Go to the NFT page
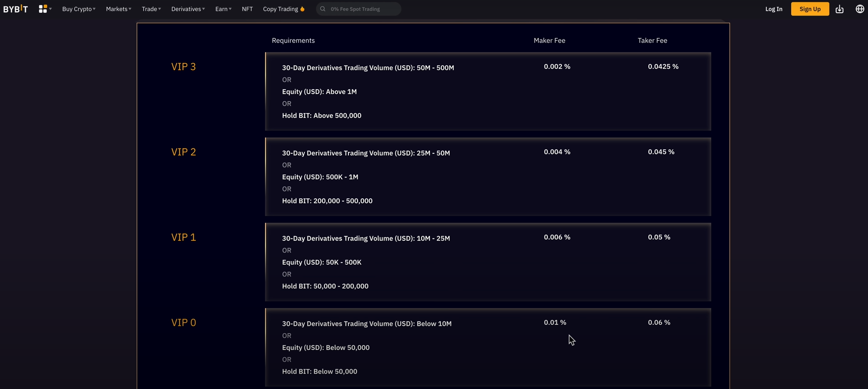 point(247,9)
